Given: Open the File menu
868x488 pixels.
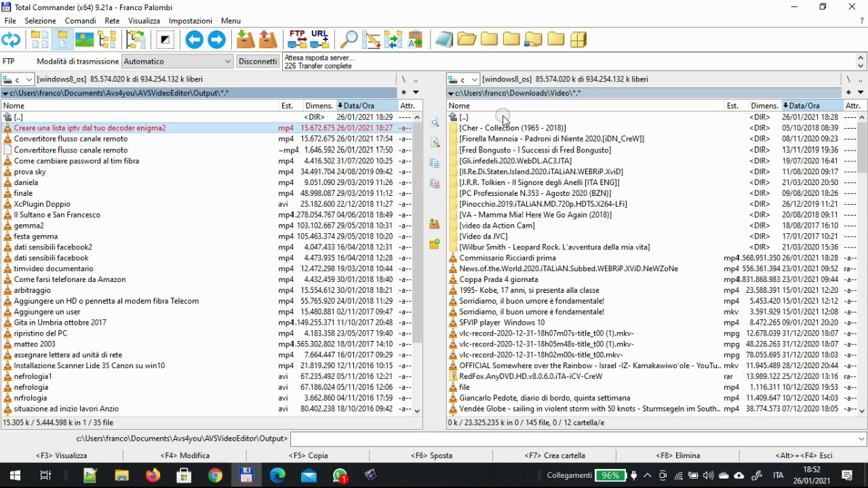Looking at the screenshot, I should pyautogui.click(x=10, y=21).
